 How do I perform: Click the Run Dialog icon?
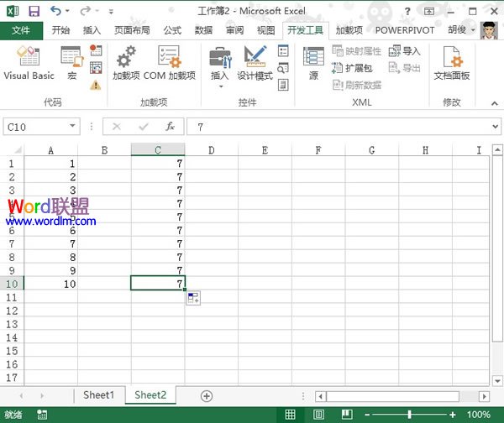[x=283, y=85]
